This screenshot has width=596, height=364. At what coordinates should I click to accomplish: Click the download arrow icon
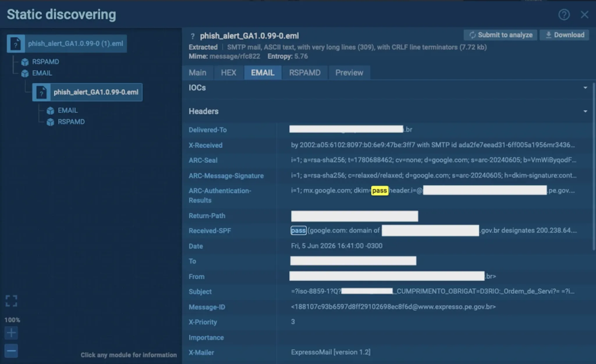coord(548,35)
